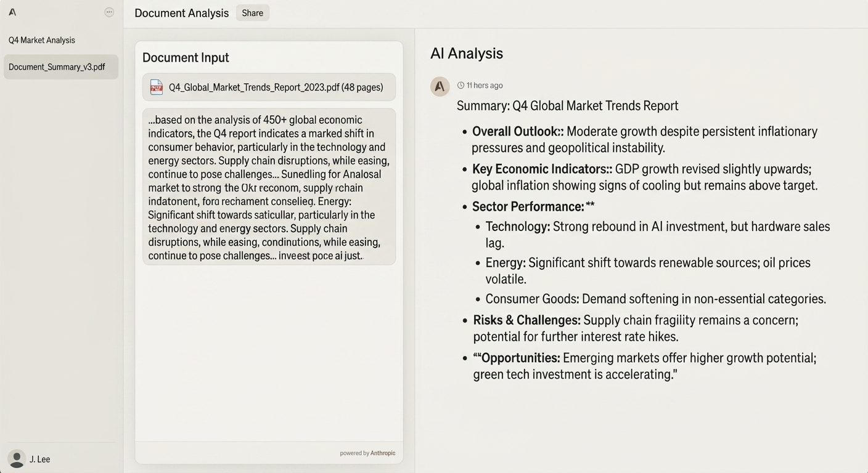Screen dimensions: 868x473
Task: Click the Anthropic logo in the sidebar
Action: [12, 12]
